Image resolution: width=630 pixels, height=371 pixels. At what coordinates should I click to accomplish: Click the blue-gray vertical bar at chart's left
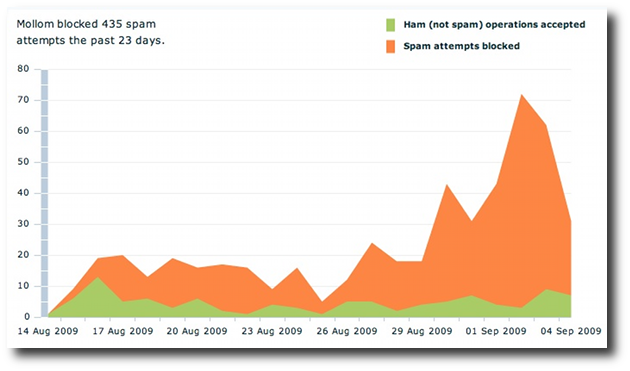click(44, 193)
